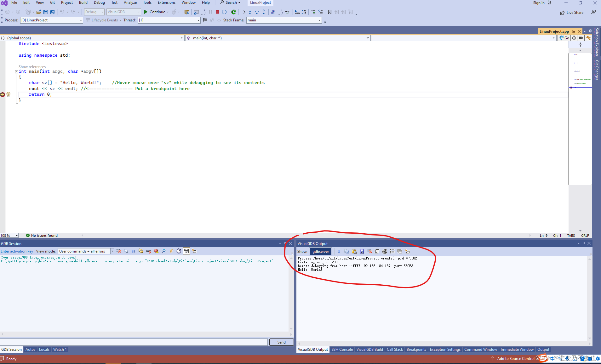Click the gdbserver Show button
The image size is (601, 364).
[321, 252]
